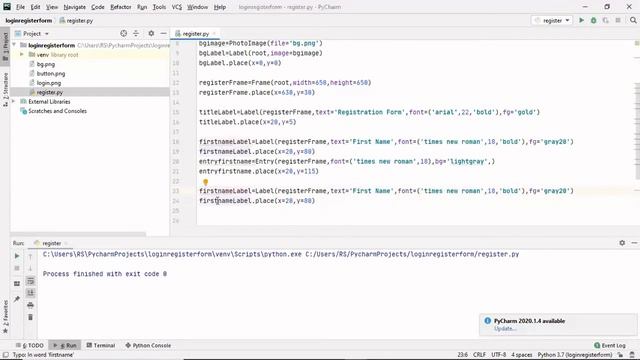
Task: Open the Python Console tool window
Action: [148, 345]
